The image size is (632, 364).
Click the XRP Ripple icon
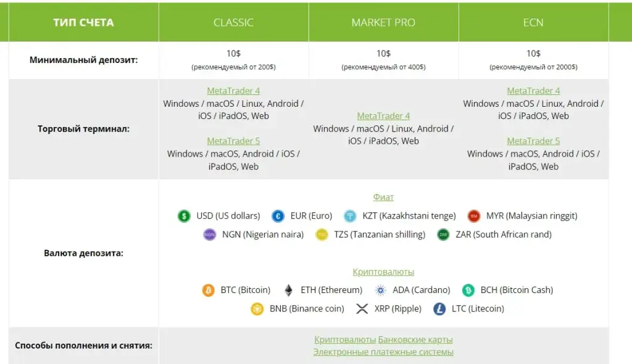[362, 308]
